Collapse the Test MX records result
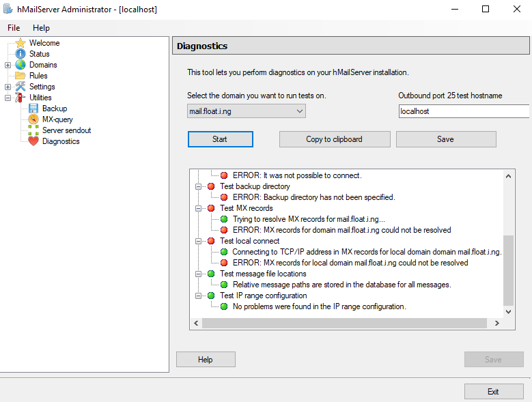This screenshot has width=532, height=402. pyautogui.click(x=199, y=208)
